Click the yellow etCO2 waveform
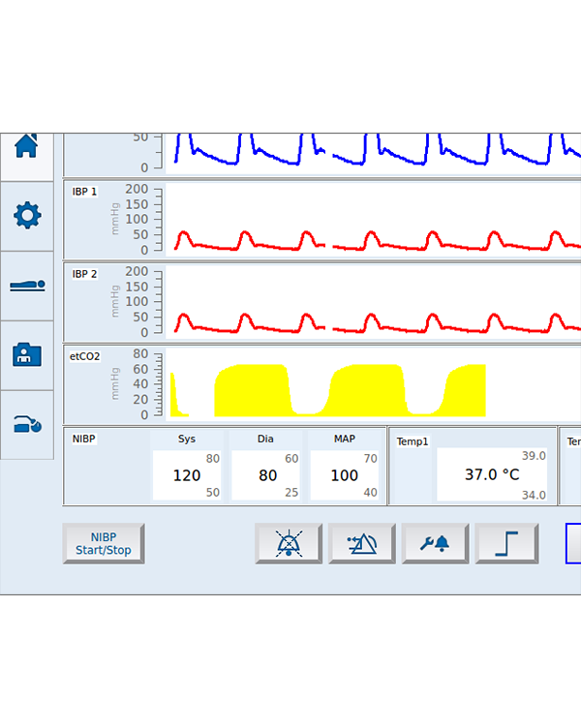This screenshot has height=728, width=581. tap(328, 390)
